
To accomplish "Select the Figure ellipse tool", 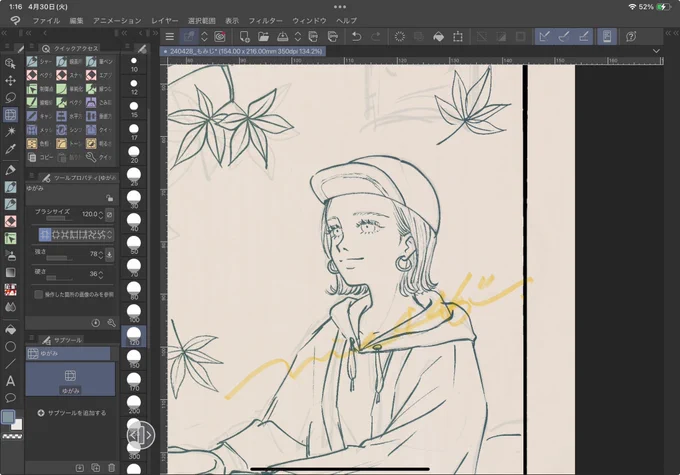I will (x=10, y=347).
